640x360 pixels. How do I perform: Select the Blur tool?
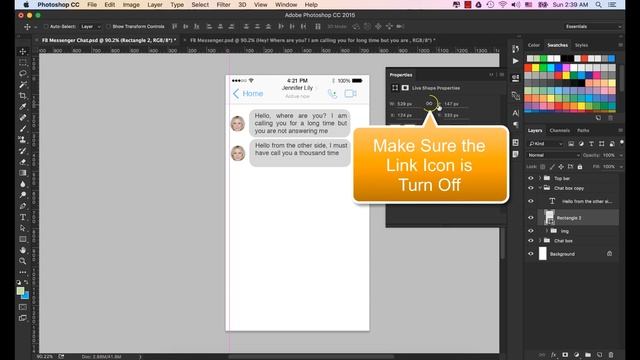coord(23,184)
